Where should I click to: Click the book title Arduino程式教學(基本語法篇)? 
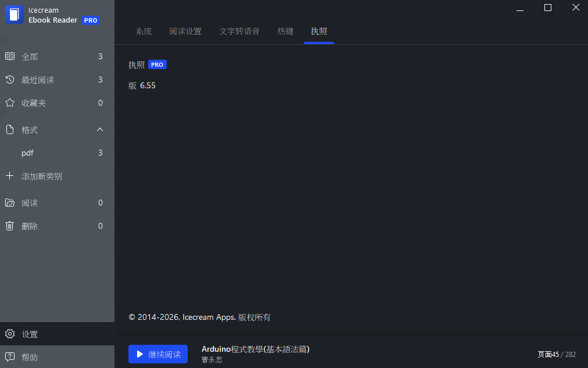click(x=256, y=349)
